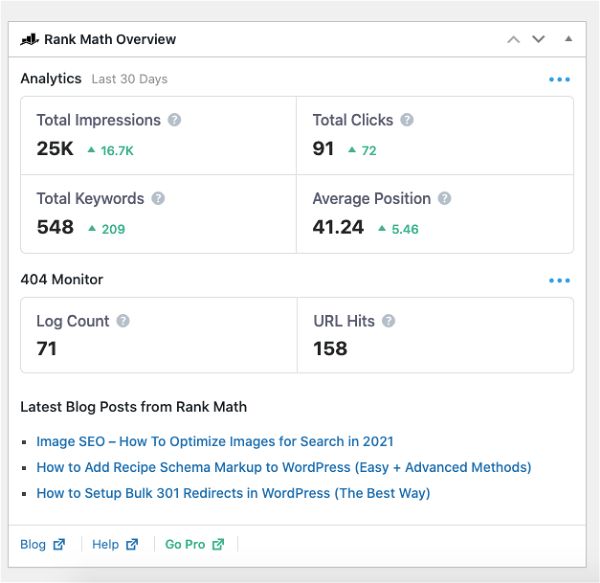Click the Go Pro external link icon
The height and width of the screenshot is (583, 600).
[x=218, y=544]
